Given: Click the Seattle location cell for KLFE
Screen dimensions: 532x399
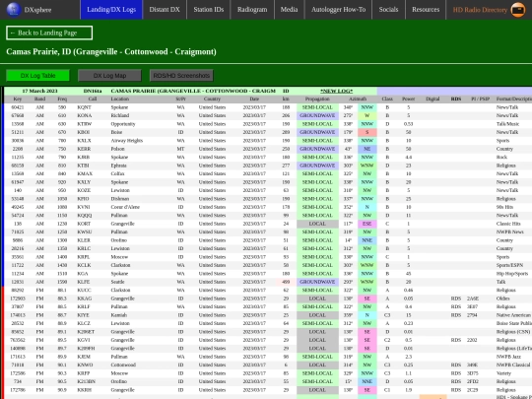Looking at the screenshot, I should 117,282.
